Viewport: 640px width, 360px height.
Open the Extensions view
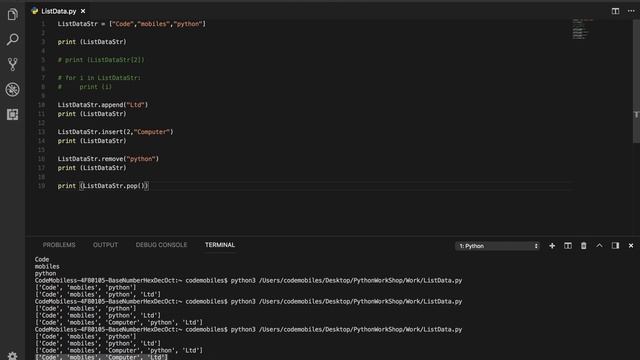pyautogui.click(x=12, y=114)
